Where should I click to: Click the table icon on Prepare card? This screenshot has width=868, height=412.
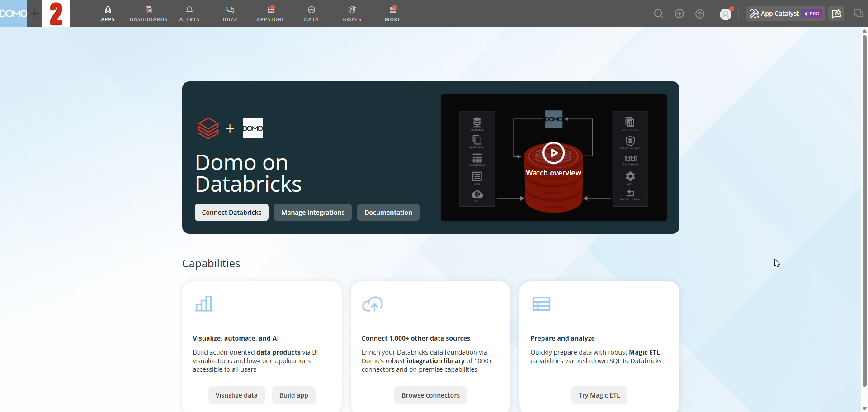[541, 304]
